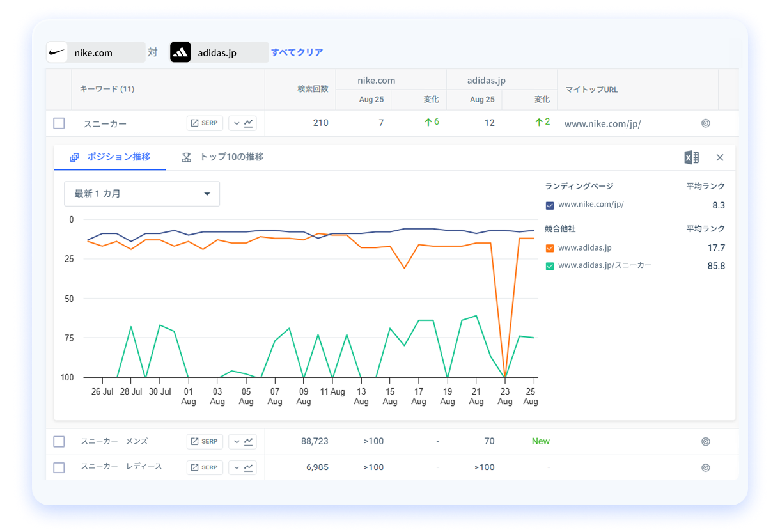780x532 pixels.
Task: Click target icon in スニーカー メンズ row
Action: [x=706, y=441]
